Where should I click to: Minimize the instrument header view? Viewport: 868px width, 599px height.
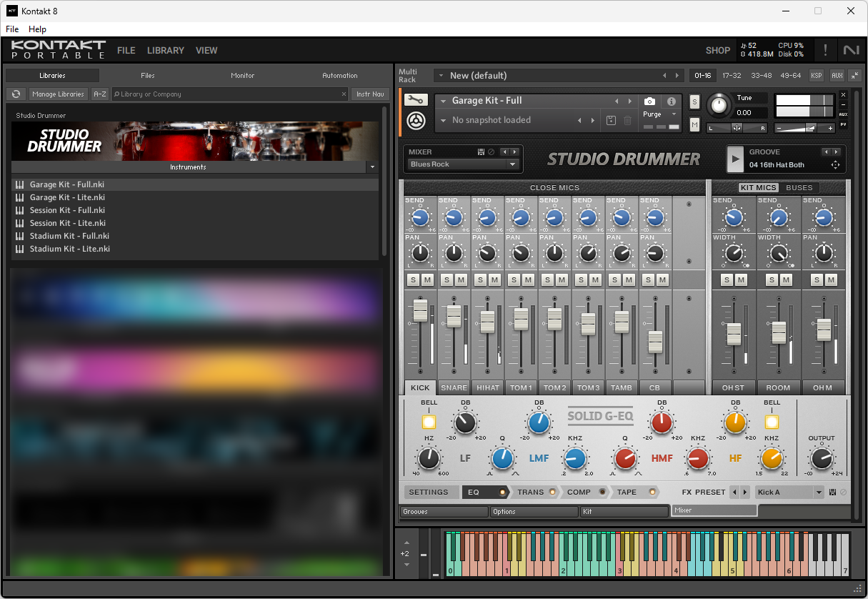(x=843, y=104)
